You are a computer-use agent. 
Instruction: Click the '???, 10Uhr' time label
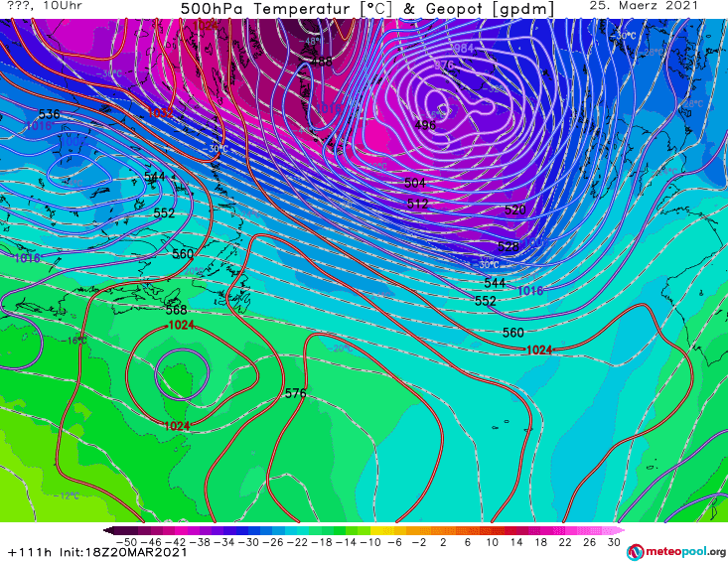43,6
